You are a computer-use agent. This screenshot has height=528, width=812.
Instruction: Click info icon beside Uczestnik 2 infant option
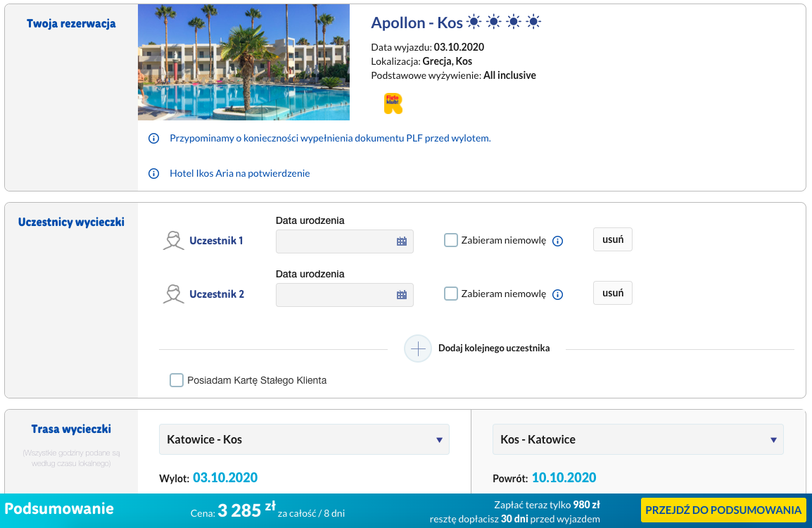tap(557, 294)
